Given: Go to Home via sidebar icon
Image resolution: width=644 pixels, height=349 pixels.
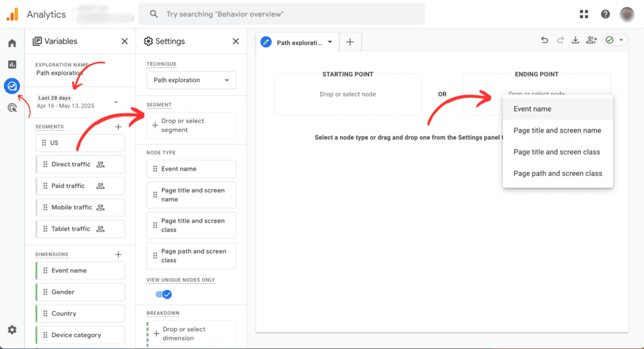Looking at the screenshot, I should click(x=12, y=43).
